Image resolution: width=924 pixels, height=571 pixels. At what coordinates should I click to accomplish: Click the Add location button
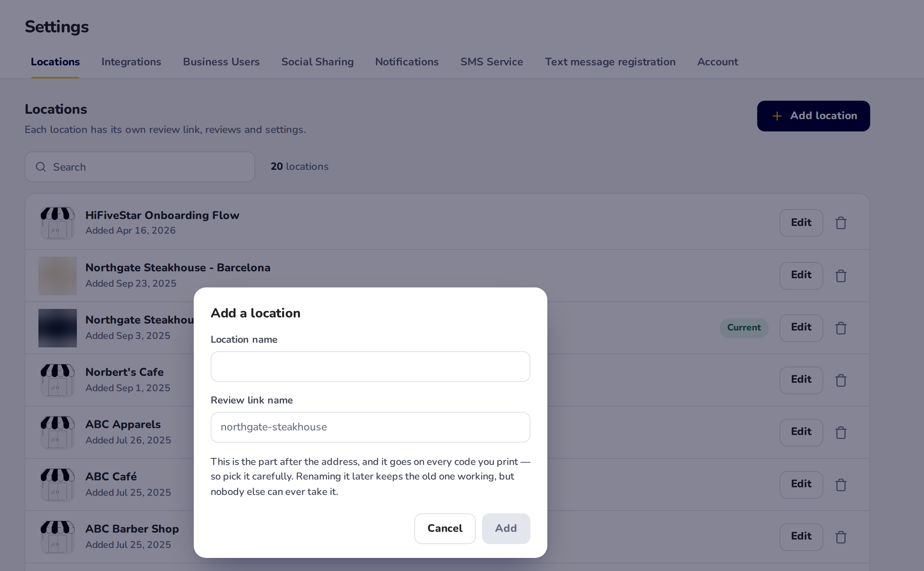(814, 116)
